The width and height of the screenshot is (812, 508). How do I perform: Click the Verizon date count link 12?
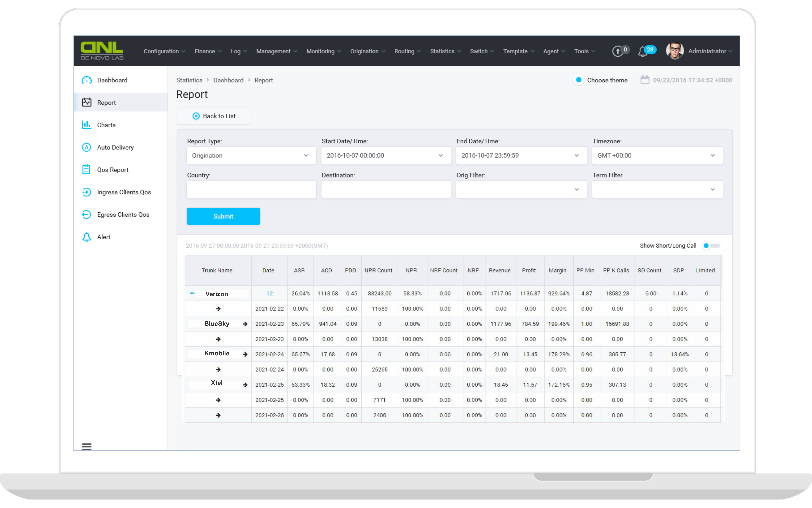point(270,293)
